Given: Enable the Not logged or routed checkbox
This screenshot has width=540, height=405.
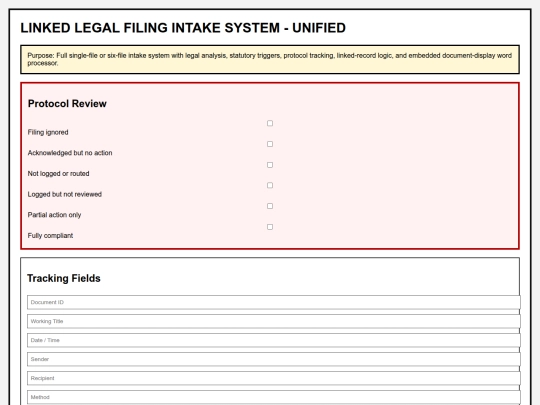Looking at the screenshot, I should (270, 165).
